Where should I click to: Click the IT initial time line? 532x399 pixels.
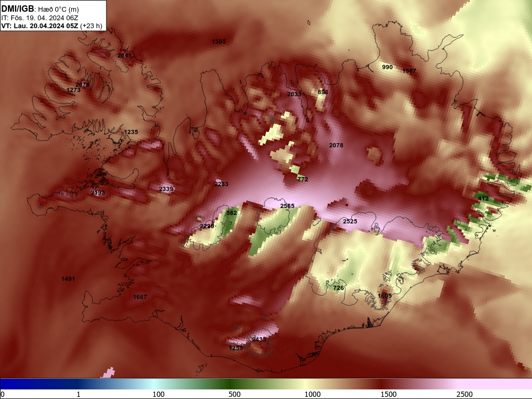(x=40, y=18)
